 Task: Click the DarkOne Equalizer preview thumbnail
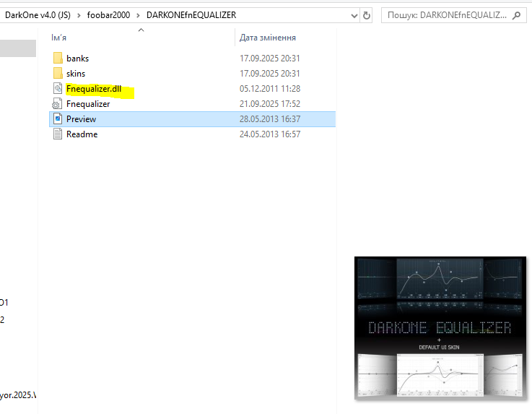pos(440,328)
